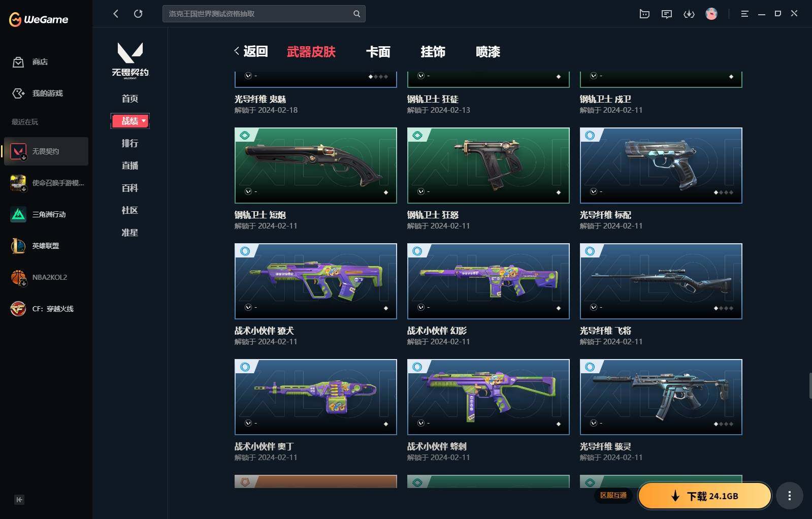This screenshot has width=812, height=519.
Task: Collapse the left sidebar
Action: pos(19,500)
